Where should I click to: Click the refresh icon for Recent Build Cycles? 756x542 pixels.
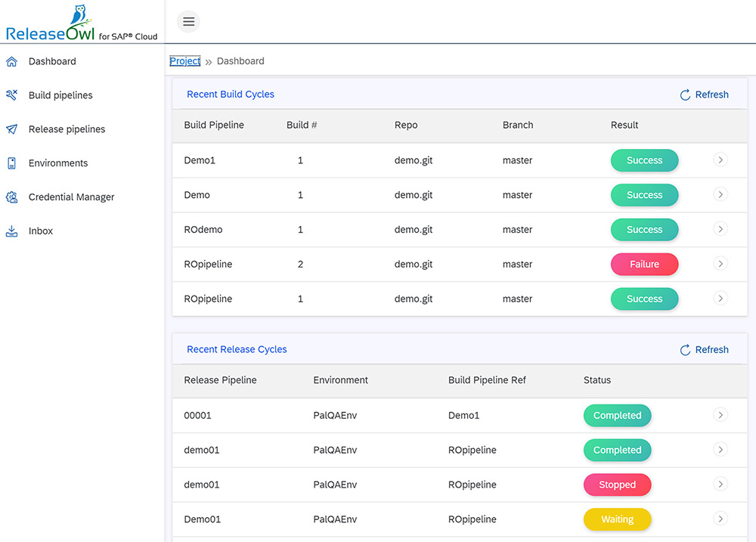click(684, 94)
